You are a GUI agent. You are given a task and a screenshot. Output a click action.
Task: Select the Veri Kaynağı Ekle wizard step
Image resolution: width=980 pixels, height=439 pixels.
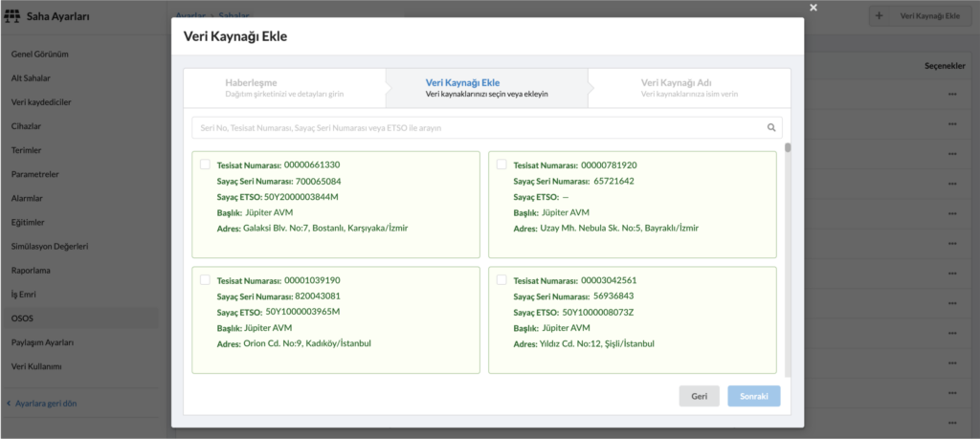pos(486,88)
